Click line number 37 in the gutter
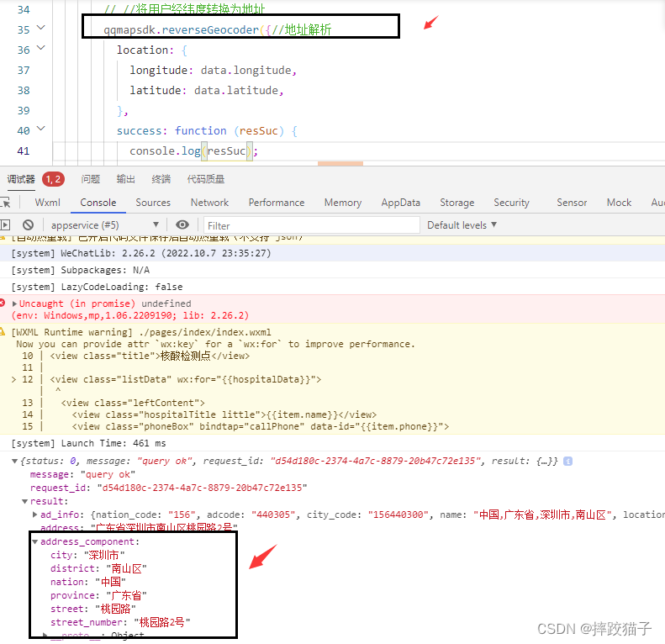The width and height of the screenshot is (665, 644). point(24,71)
